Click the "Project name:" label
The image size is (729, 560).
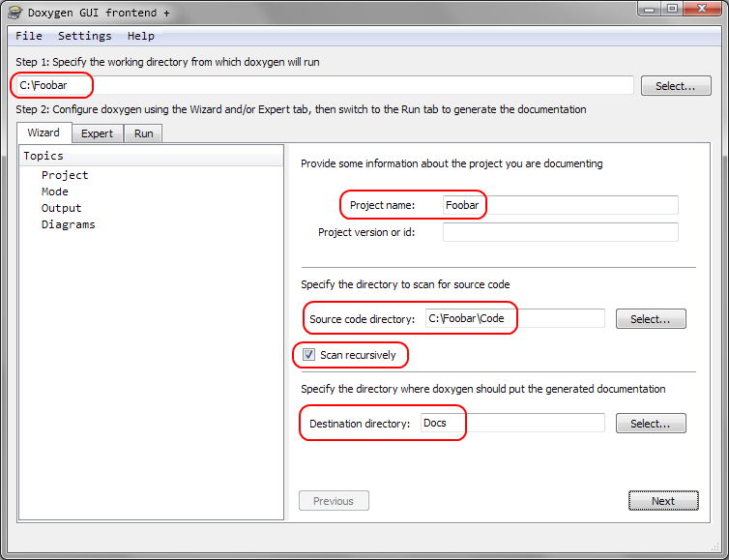pyautogui.click(x=382, y=205)
